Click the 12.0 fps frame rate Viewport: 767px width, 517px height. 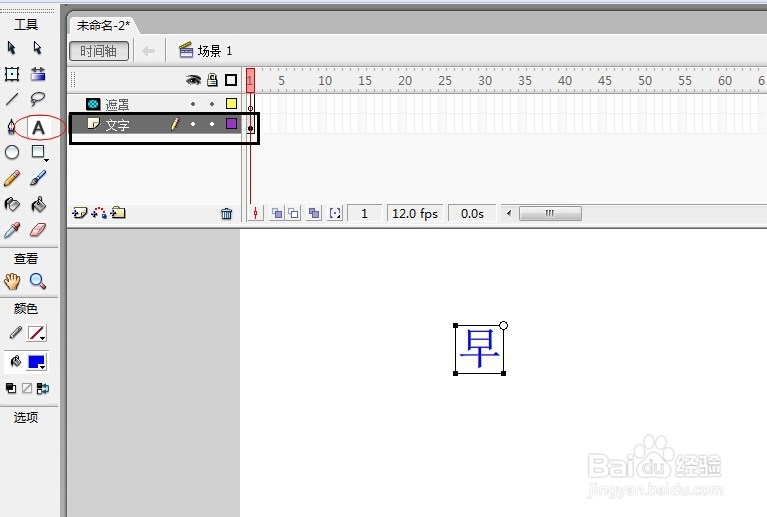click(415, 214)
